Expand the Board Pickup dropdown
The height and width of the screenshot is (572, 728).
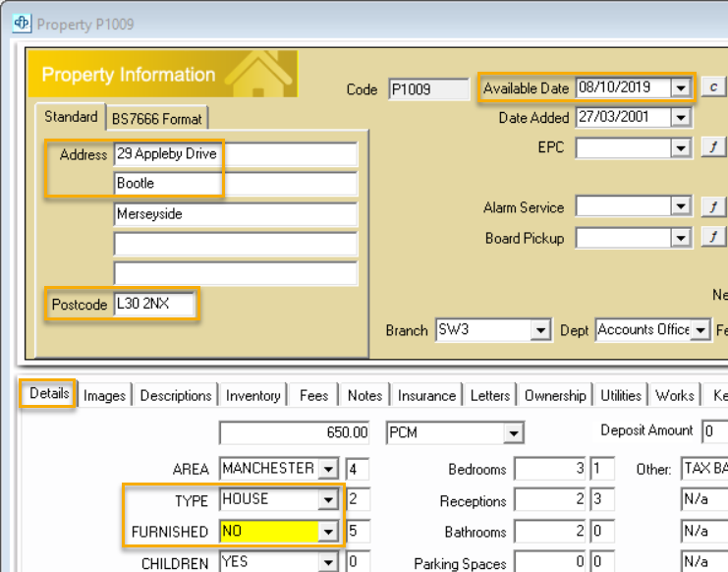(x=681, y=238)
